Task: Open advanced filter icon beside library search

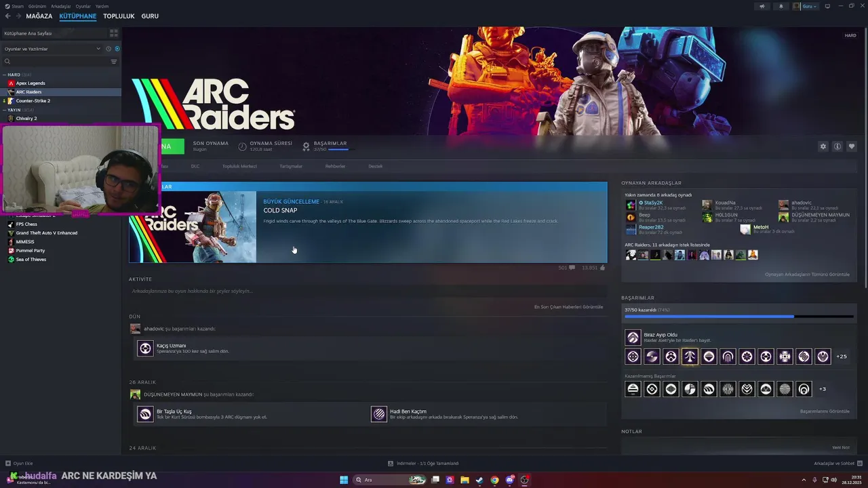Action: pyautogui.click(x=114, y=62)
